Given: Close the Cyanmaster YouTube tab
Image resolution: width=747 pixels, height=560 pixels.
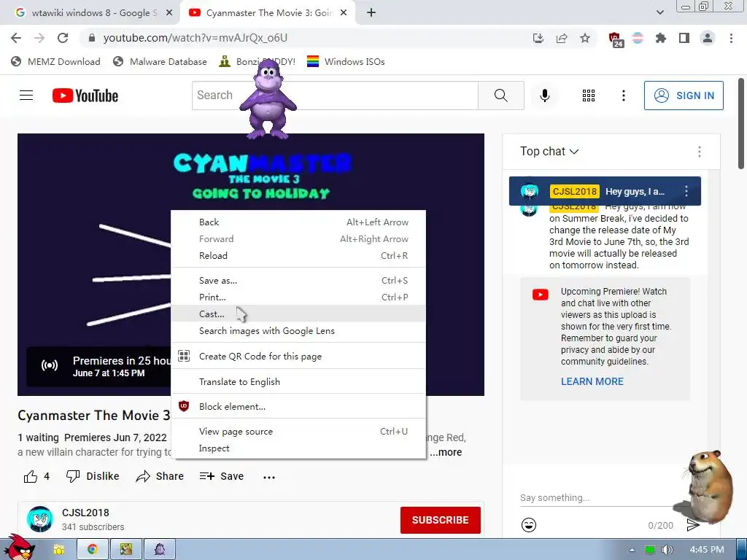Looking at the screenshot, I should pos(344,13).
